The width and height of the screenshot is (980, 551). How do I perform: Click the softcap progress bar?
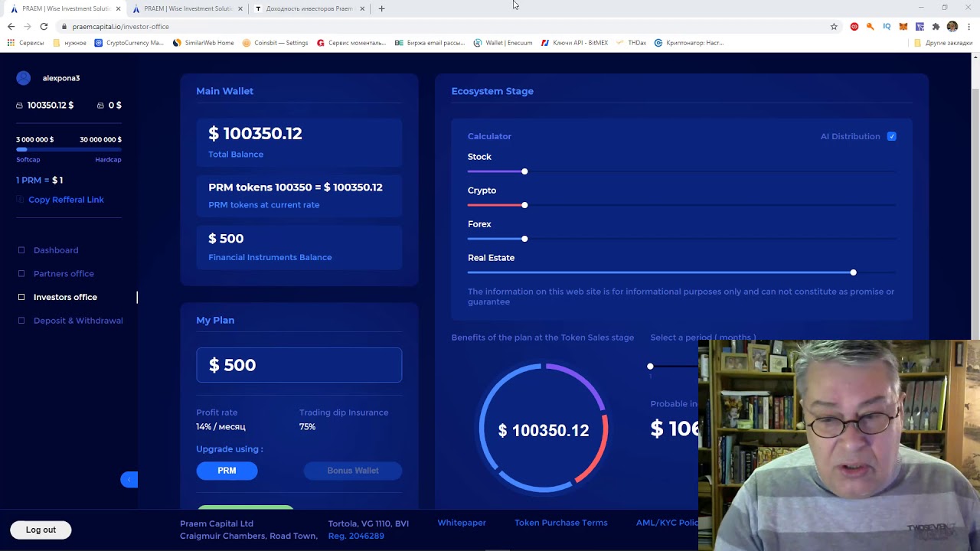tap(69, 149)
